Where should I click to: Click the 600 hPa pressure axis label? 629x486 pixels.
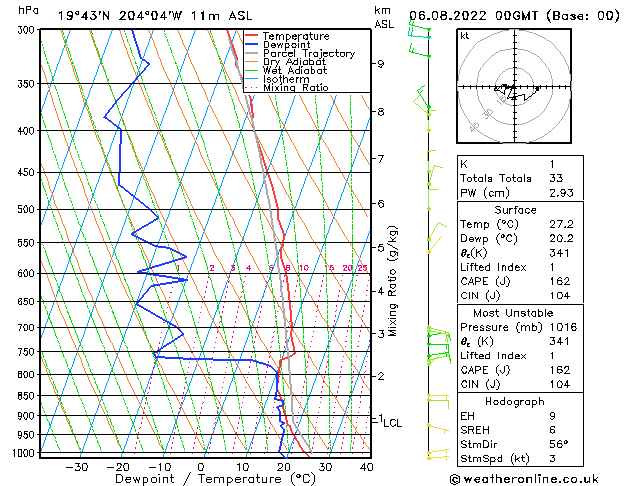click(28, 273)
